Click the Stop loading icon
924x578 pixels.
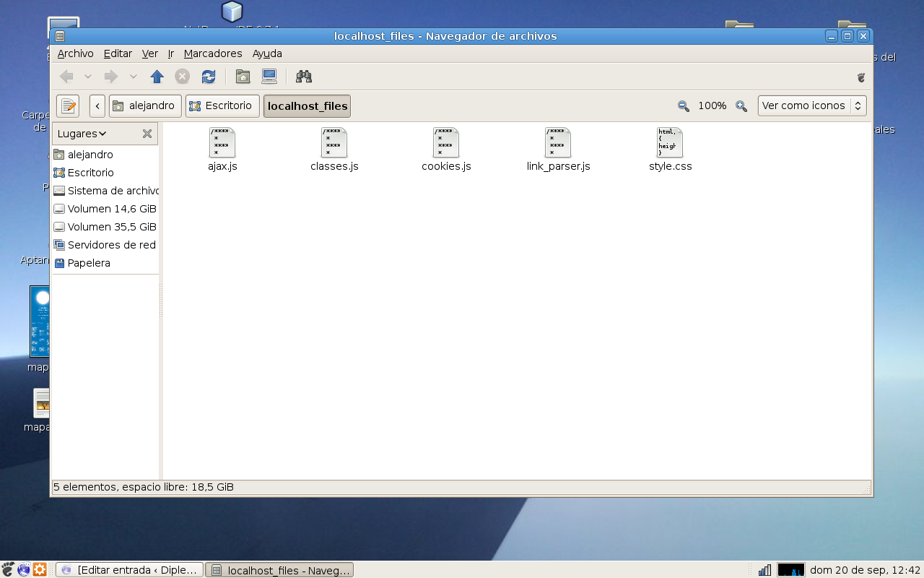pyautogui.click(x=183, y=77)
